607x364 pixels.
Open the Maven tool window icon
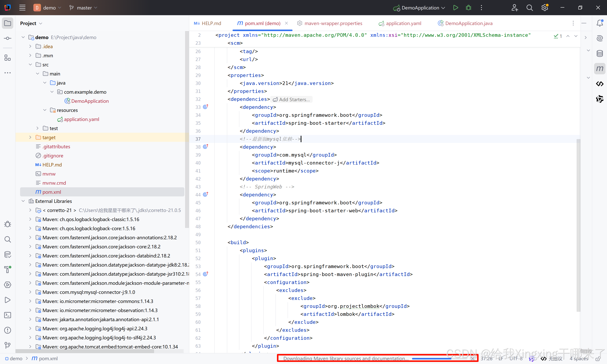tap(599, 69)
